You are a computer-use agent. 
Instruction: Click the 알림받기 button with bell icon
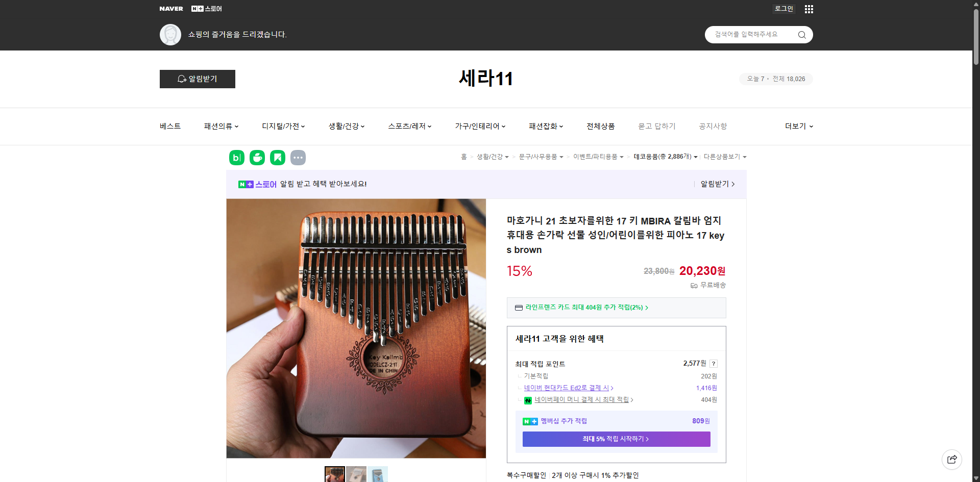pos(197,79)
